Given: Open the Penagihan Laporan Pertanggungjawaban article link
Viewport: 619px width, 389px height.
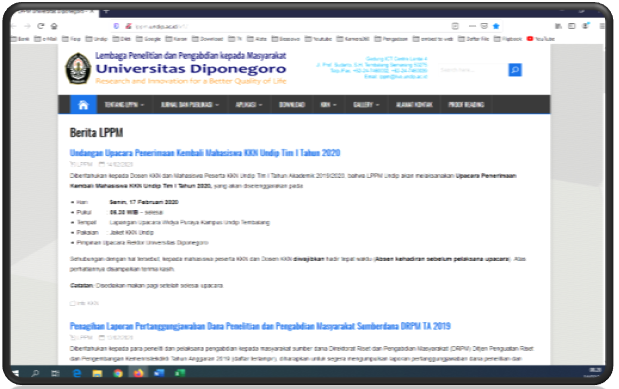Looking at the screenshot, I should click(x=260, y=326).
